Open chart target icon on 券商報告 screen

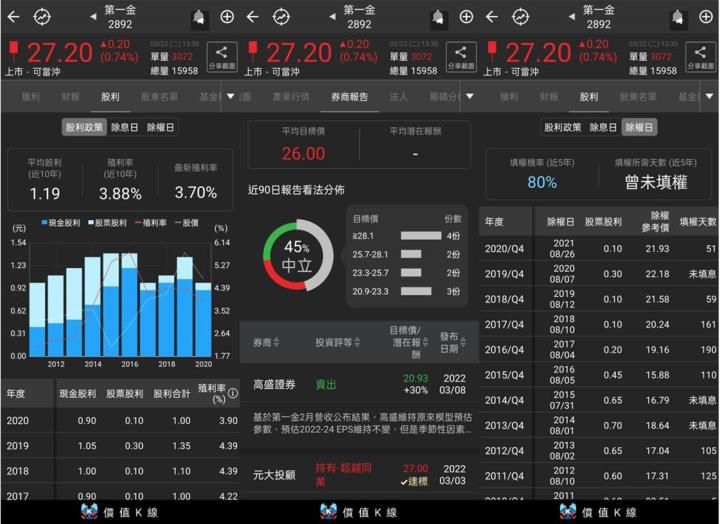click(281, 17)
